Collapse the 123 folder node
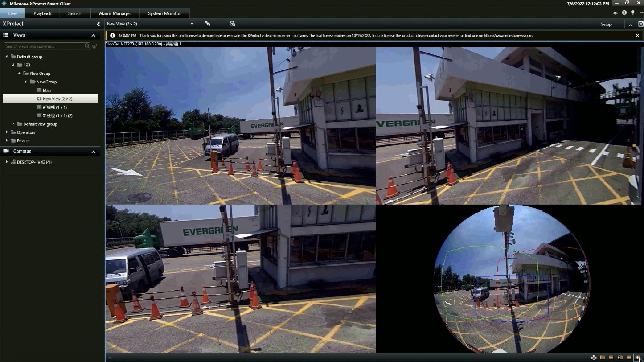Image resolution: width=644 pixels, height=362 pixels. [13, 65]
